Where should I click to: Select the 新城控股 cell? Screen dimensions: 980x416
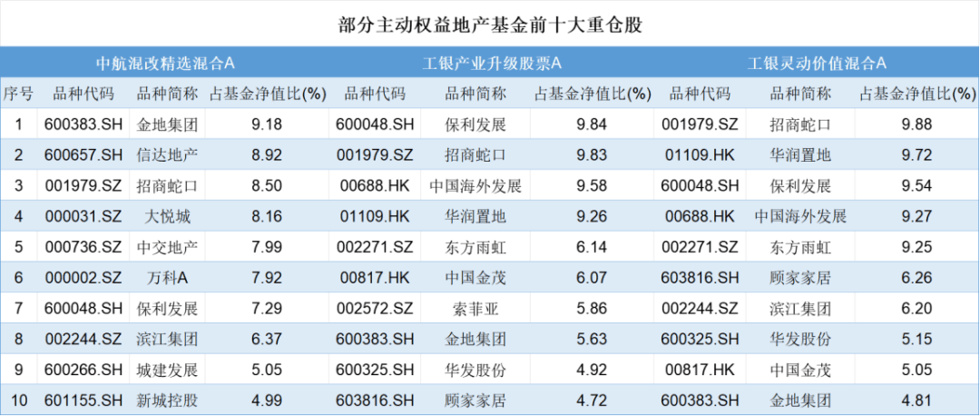(x=167, y=401)
